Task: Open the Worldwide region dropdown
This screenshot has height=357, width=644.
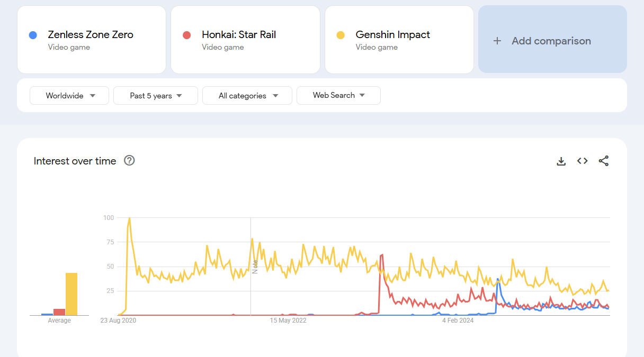Action: point(69,96)
